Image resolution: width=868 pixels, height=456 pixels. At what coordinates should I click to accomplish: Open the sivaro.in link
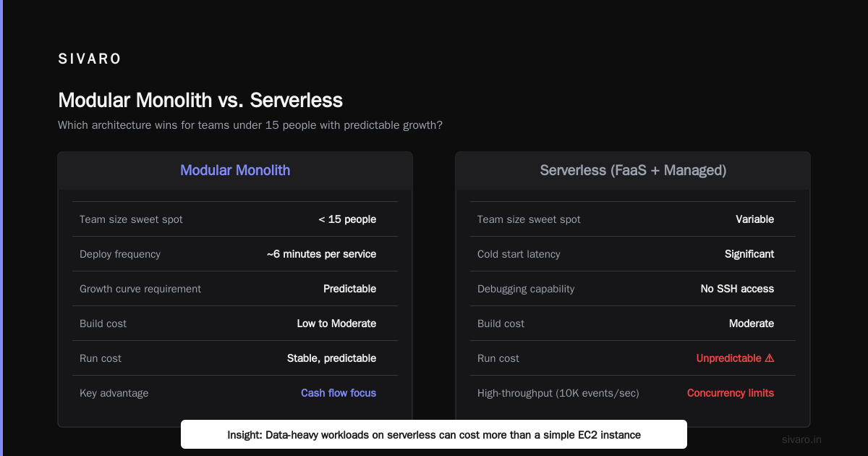[801, 439]
